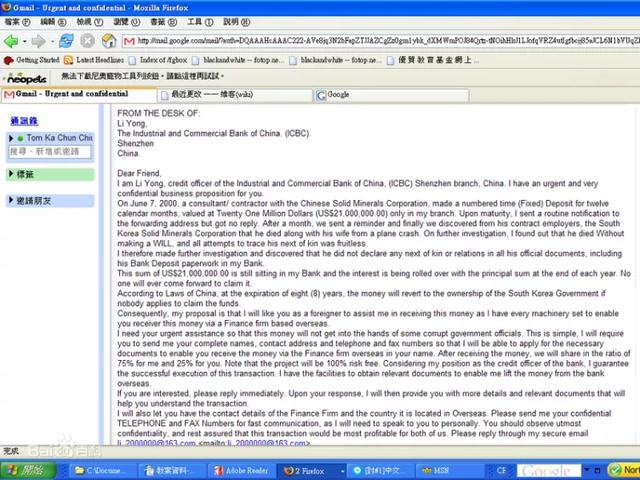The height and width of the screenshot is (480, 640).
Task: Open the MSN taskbar button
Action: pos(448,471)
